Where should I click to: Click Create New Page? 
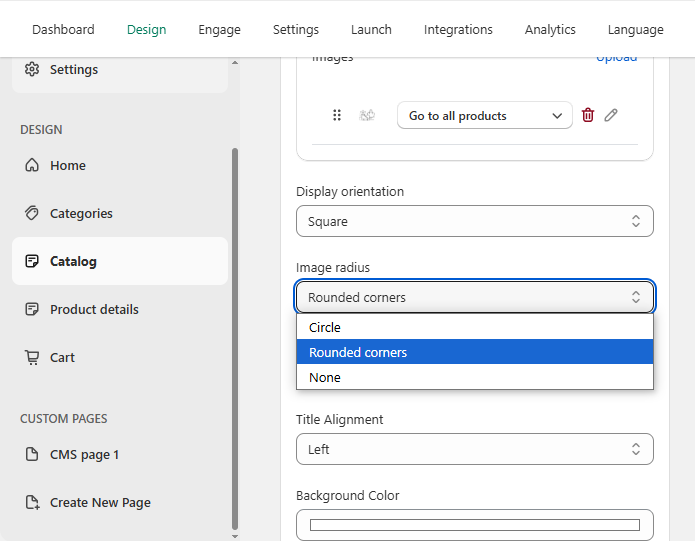120,502
